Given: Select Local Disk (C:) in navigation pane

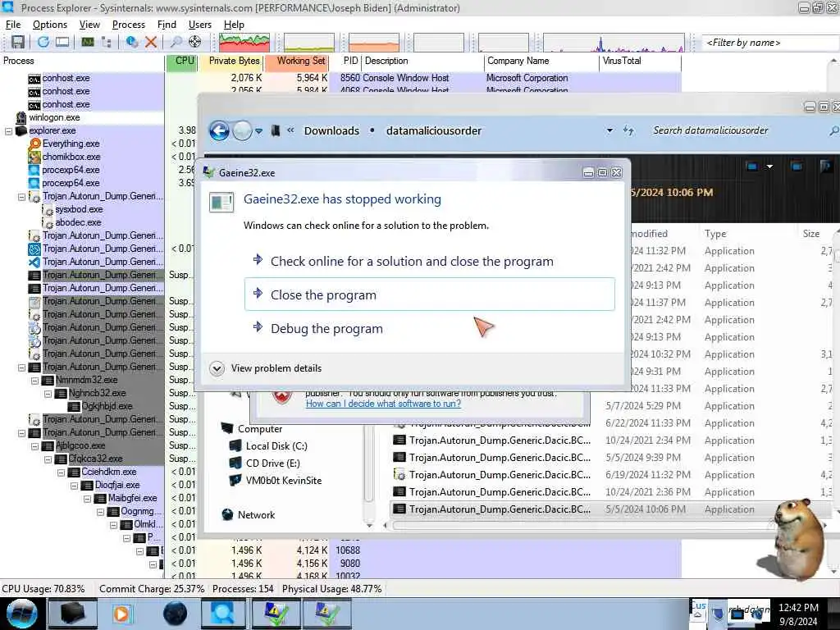Looking at the screenshot, I should pos(276,446).
